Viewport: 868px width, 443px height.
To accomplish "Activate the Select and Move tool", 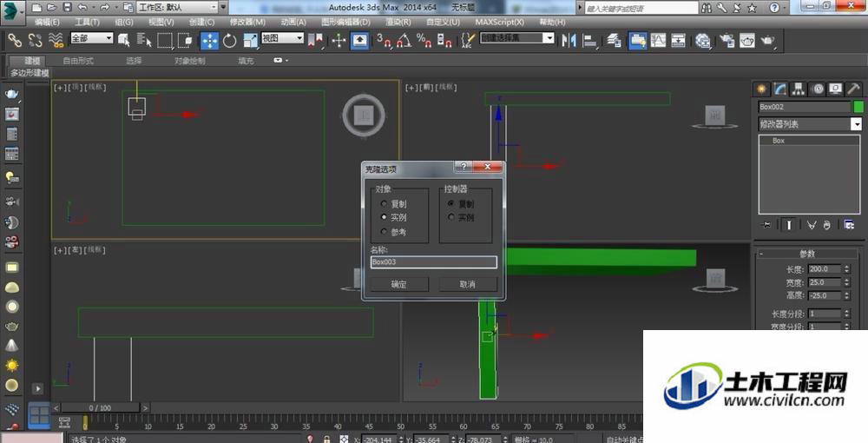I will coord(209,41).
